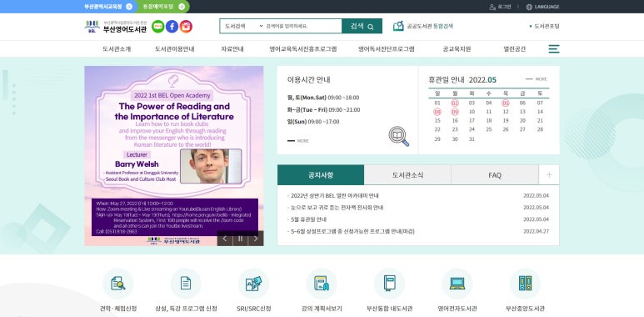Screen dimensions: 644x317
Task: Open the 통합예약포털 top link
Action: tap(163, 7)
